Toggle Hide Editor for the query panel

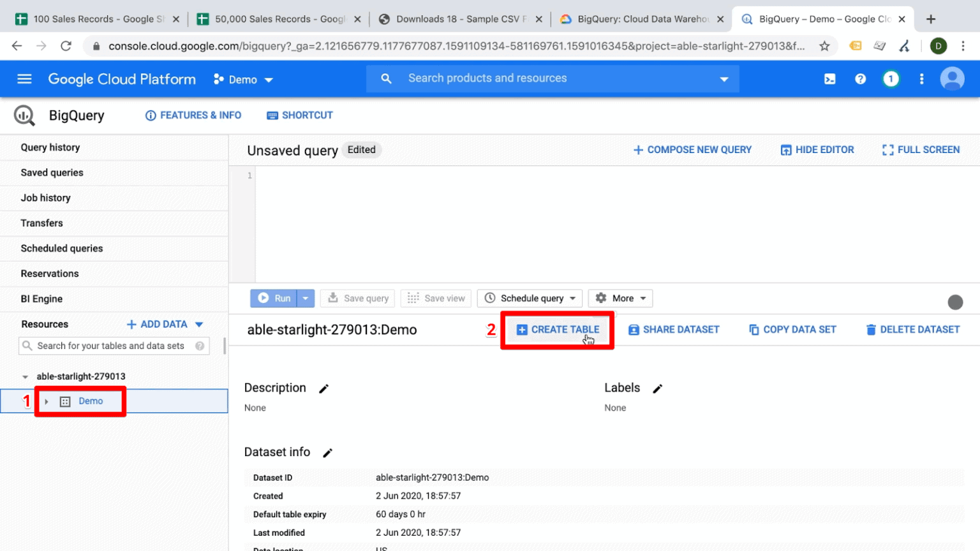[x=817, y=149]
